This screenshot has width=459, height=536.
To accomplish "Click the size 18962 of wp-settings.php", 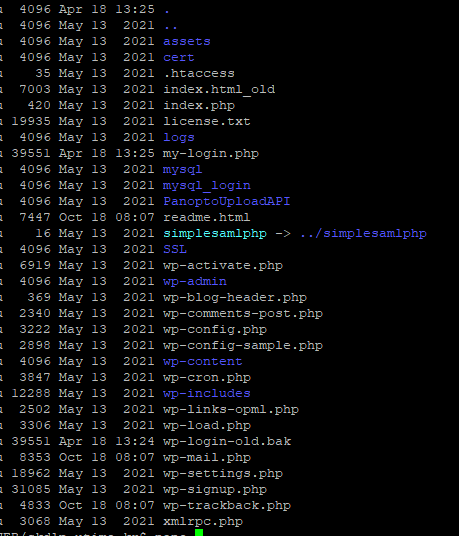I will pos(31,473).
